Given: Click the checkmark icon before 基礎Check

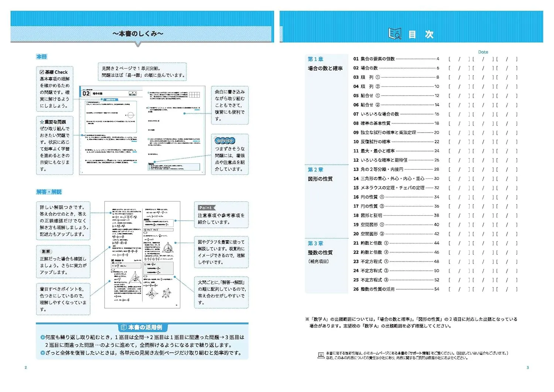Looking at the screenshot, I should point(42,72).
